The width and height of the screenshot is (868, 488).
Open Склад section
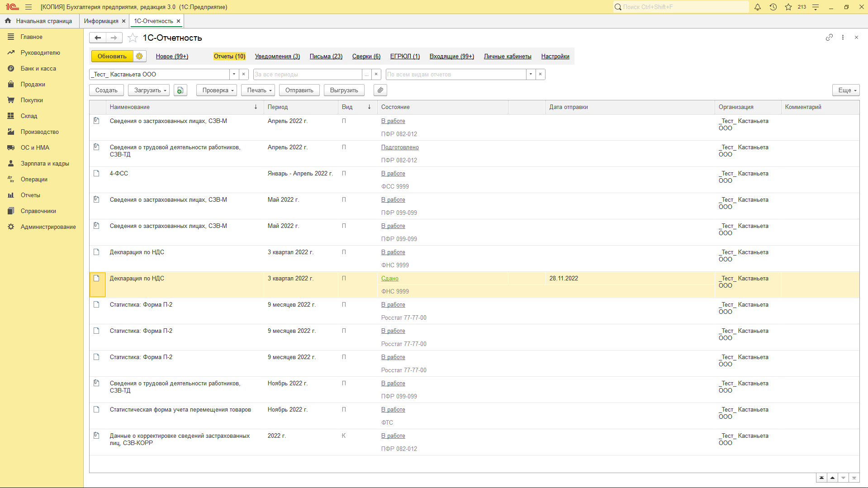29,116
